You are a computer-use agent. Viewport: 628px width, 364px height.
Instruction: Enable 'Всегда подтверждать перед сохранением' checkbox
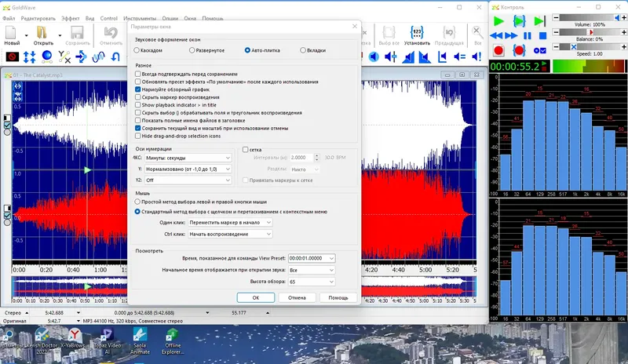(138, 74)
